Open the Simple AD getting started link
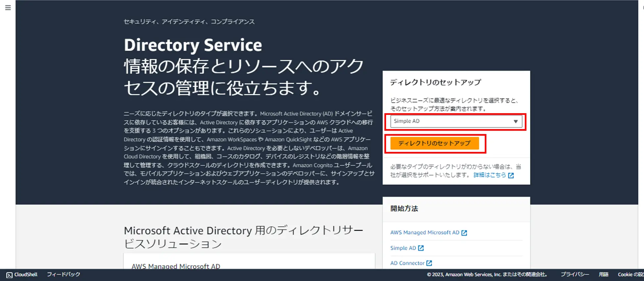The height and width of the screenshot is (281, 644). click(403, 248)
